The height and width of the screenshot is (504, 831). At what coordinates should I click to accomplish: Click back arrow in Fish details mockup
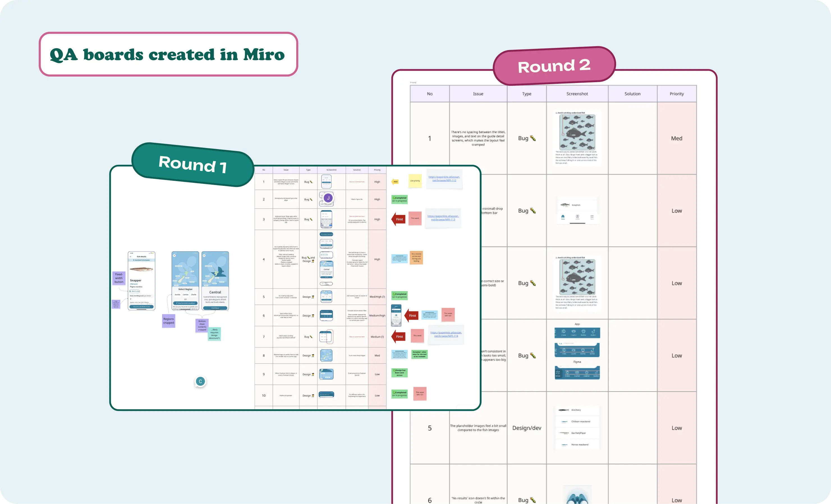(130, 256)
